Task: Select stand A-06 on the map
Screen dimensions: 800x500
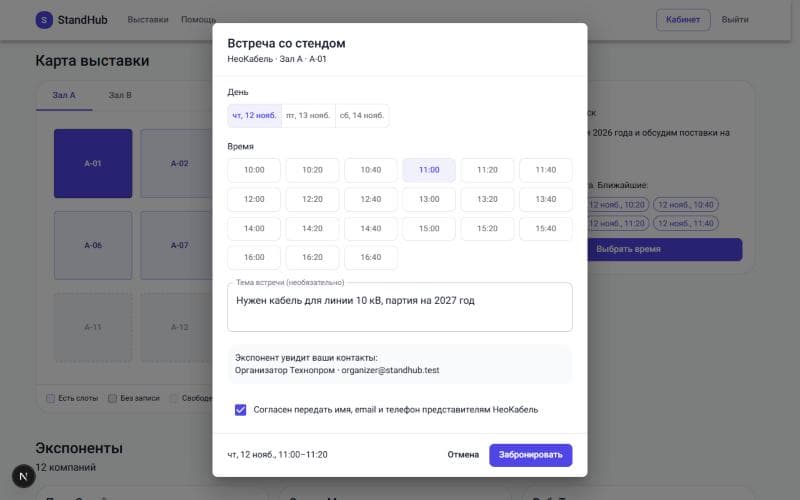Action: click(93, 245)
